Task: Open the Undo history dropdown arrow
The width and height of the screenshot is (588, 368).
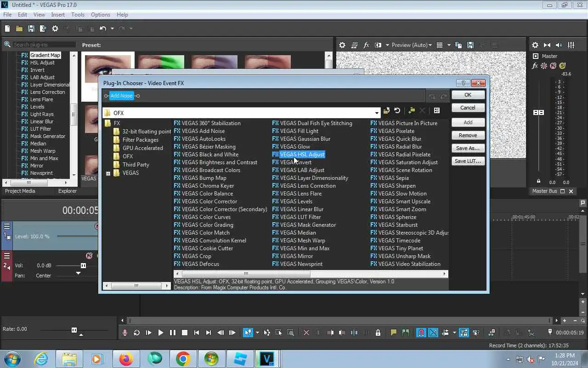Action: click(x=112, y=29)
